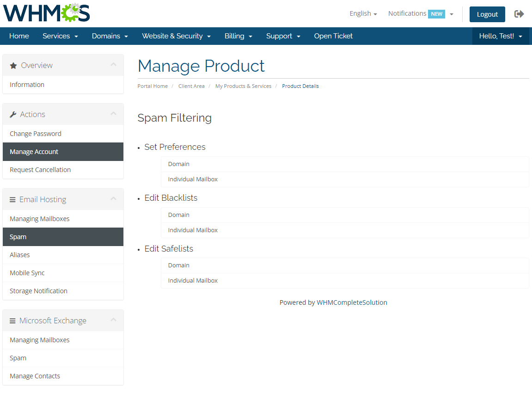Click Product Details breadcrumb
This screenshot has height=395, width=532.
coord(300,86)
